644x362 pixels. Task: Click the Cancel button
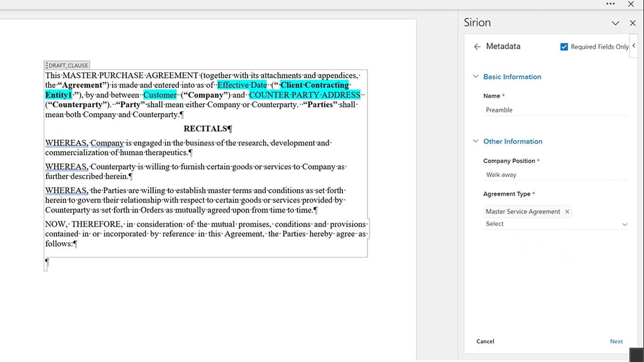click(x=485, y=341)
